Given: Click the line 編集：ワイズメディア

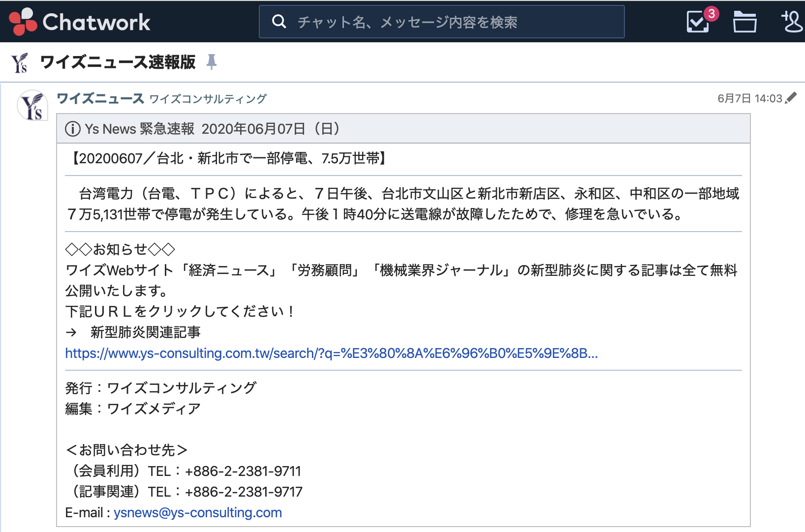Looking at the screenshot, I should click(133, 409).
